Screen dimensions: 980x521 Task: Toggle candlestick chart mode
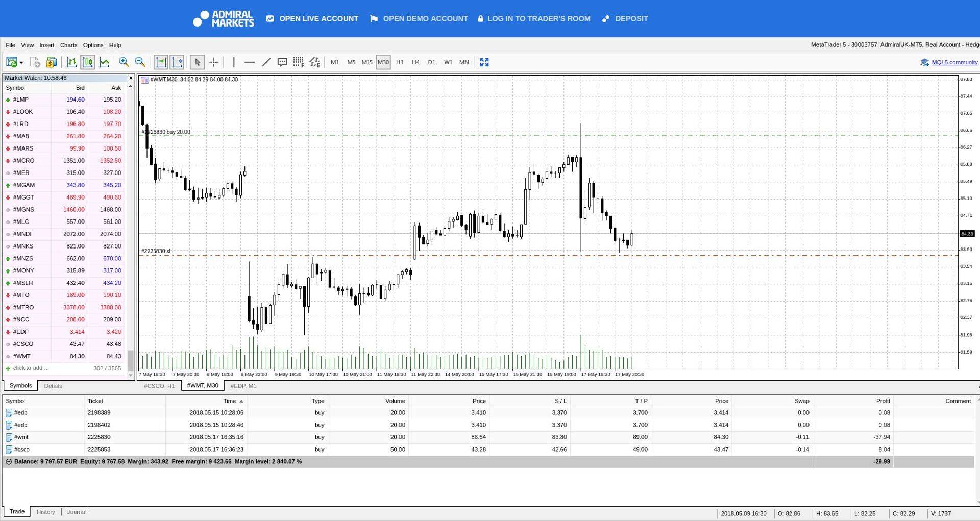[x=88, y=62]
